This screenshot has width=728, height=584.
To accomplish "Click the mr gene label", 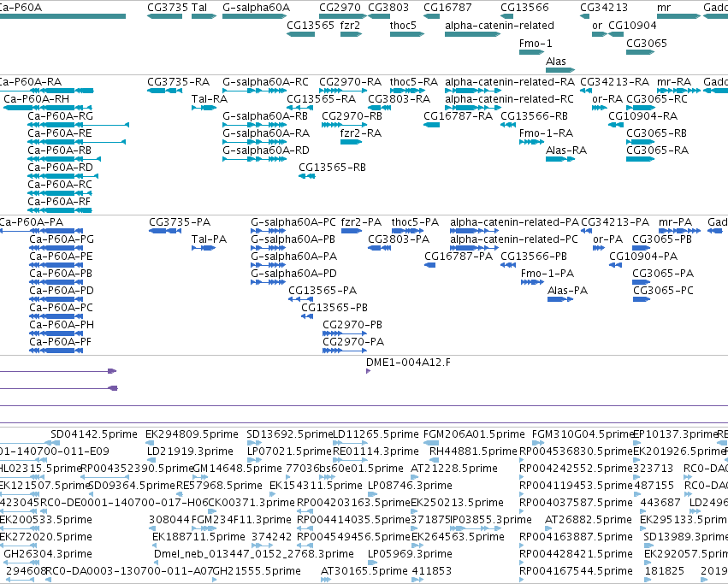I will 664,8.
